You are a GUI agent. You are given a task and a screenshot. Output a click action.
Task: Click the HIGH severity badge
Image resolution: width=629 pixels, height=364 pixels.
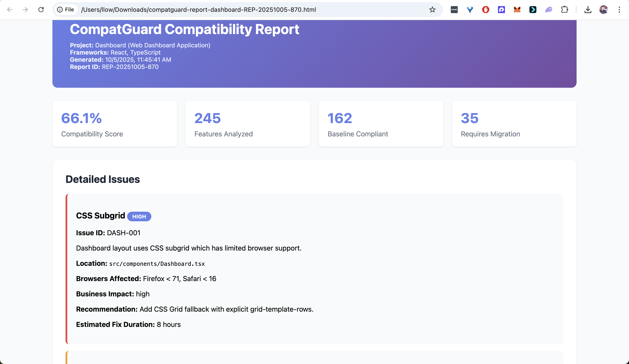click(139, 216)
